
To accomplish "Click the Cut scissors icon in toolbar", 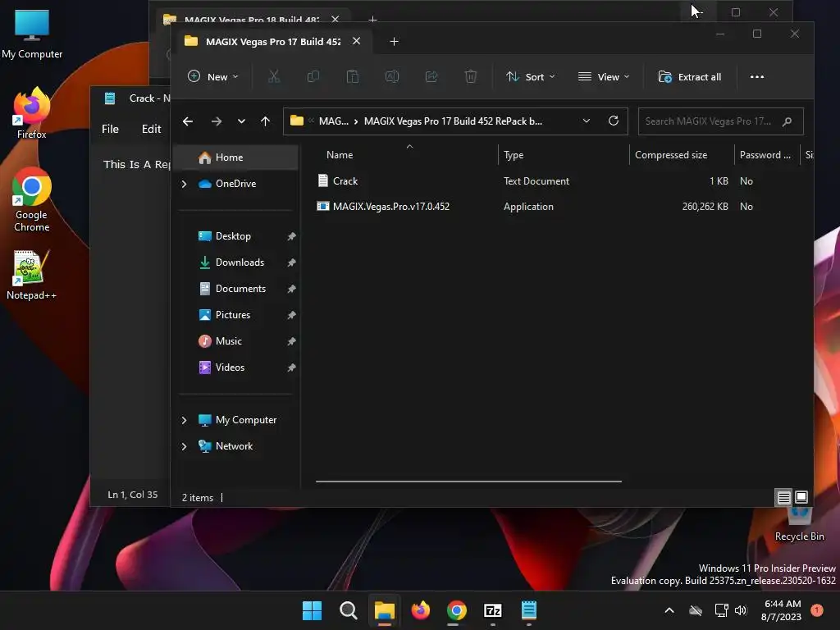I will [274, 76].
